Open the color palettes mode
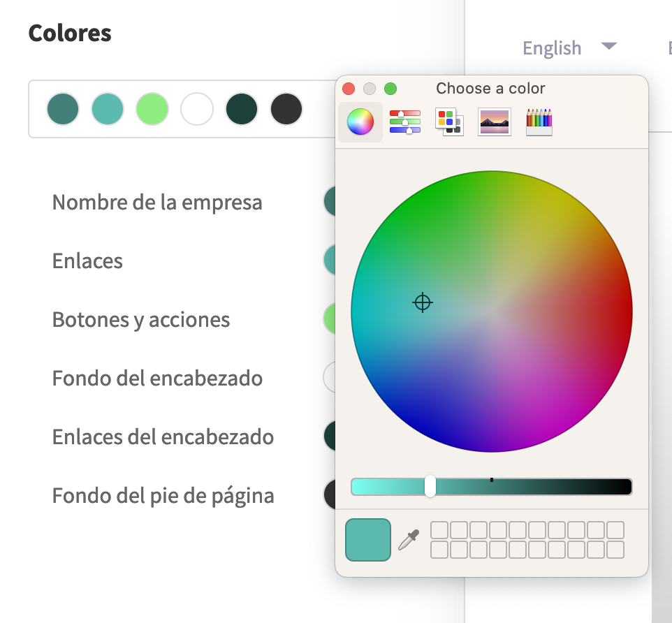Screen dimensions: 672x623 tap(448, 122)
